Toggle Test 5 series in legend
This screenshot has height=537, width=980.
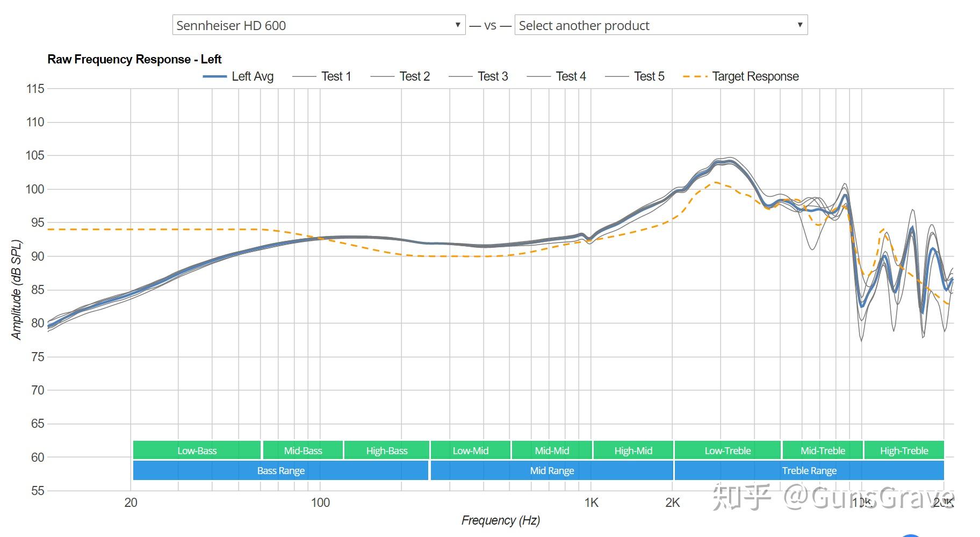(x=635, y=76)
